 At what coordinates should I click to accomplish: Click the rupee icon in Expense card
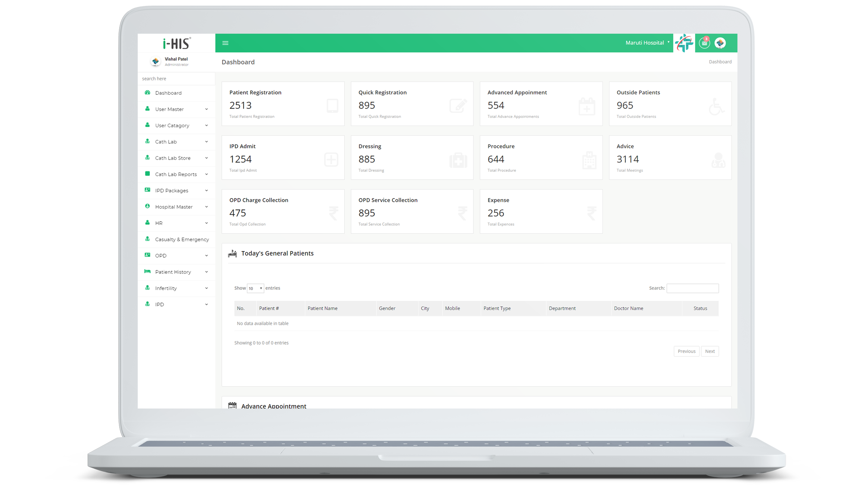point(591,213)
